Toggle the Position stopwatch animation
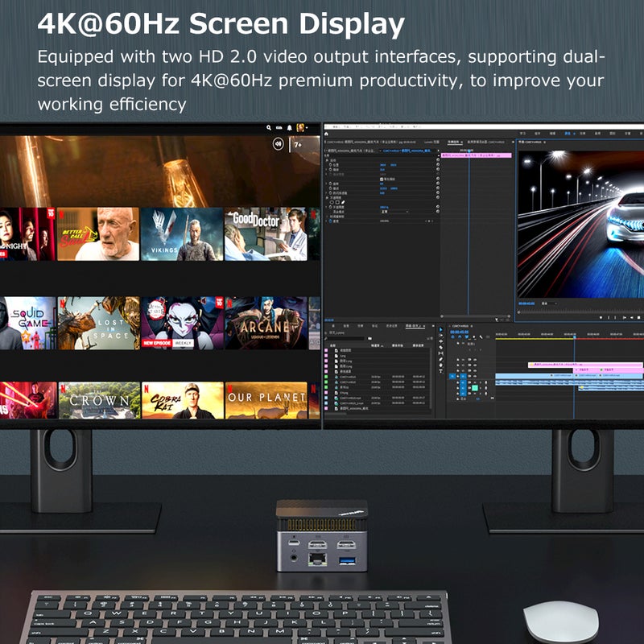The image size is (644, 644). pyautogui.click(x=331, y=165)
